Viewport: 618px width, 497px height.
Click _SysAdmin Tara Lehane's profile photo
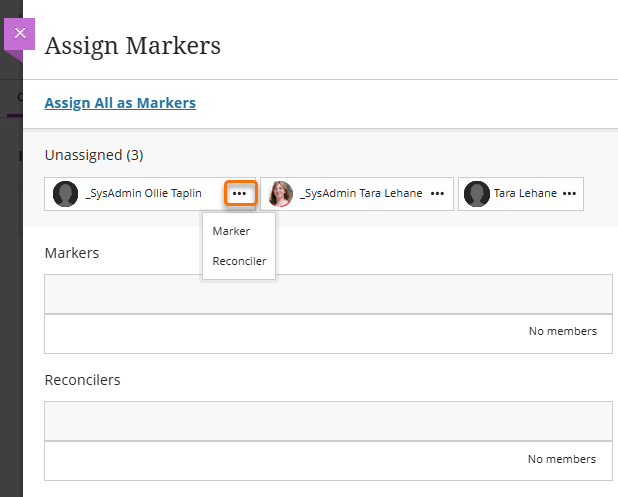281,194
